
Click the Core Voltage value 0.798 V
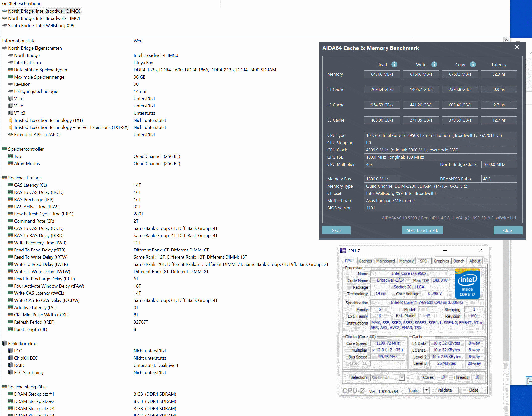pos(435,293)
